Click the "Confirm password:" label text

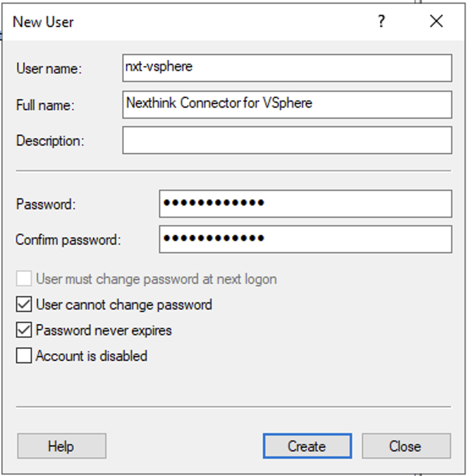68,240
